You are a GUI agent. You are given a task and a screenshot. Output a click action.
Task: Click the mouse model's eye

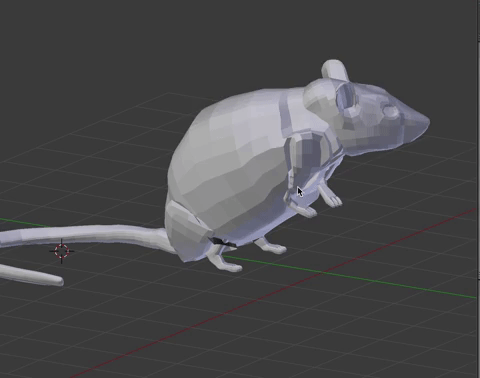point(389,111)
